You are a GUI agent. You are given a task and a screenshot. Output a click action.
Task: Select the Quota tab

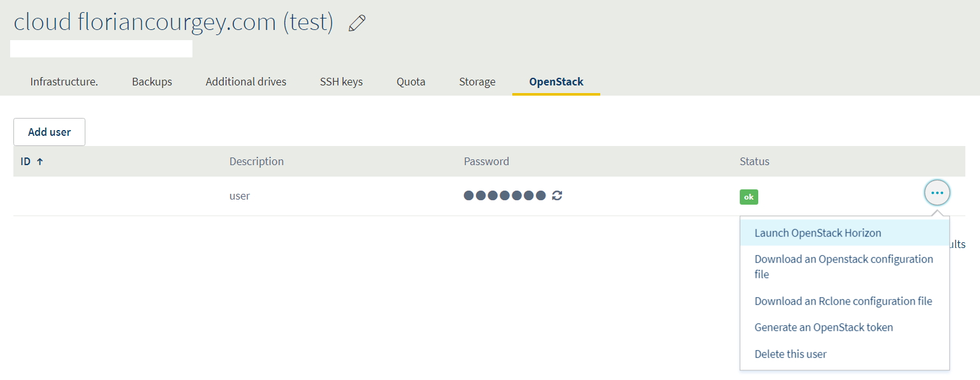[x=411, y=82]
